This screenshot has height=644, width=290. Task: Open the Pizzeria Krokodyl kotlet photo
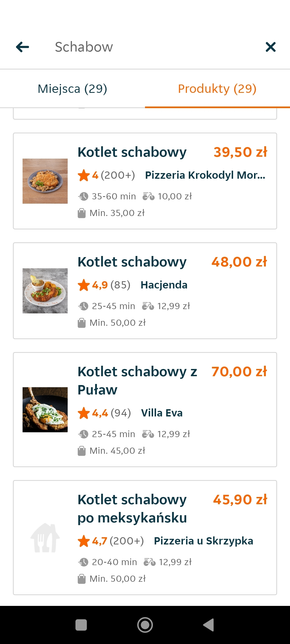click(45, 181)
